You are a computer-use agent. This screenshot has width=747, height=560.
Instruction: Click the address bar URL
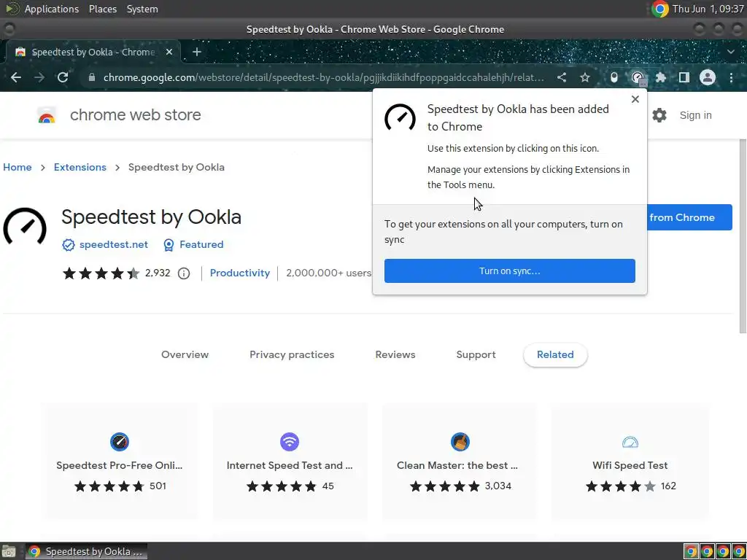pos(323,77)
